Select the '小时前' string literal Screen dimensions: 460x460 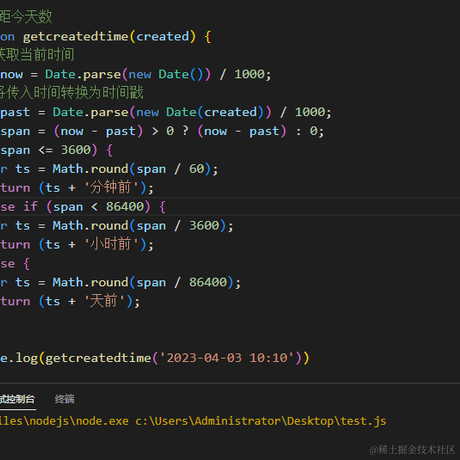[111, 244]
